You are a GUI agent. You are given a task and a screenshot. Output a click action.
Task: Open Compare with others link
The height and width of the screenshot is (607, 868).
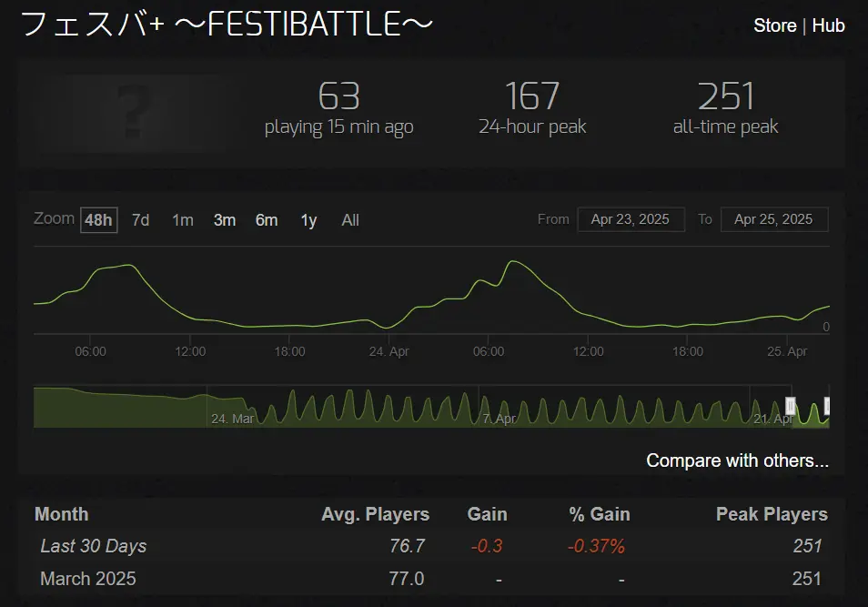coord(737,460)
